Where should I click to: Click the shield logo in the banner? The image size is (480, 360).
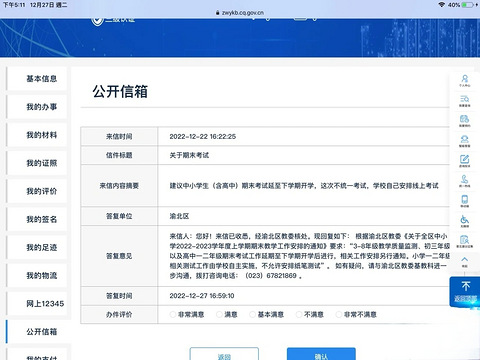pyautogui.click(x=97, y=21)
